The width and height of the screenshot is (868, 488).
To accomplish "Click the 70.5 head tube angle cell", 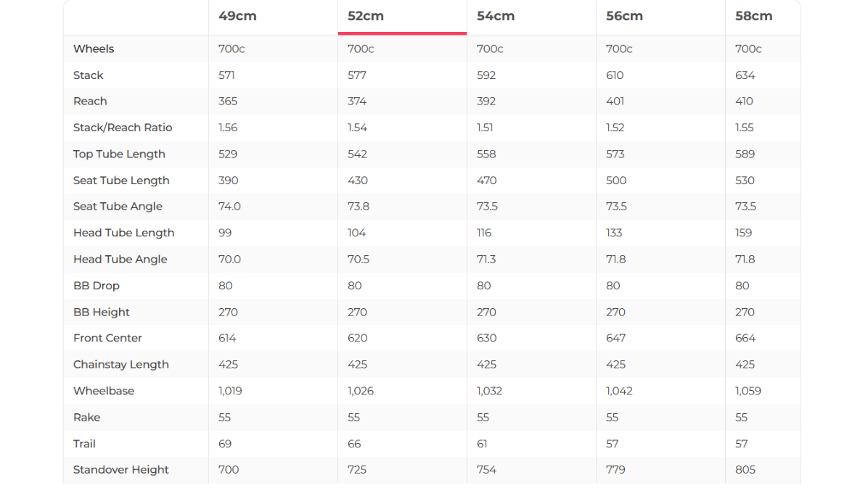I will [x=359, y=260].
